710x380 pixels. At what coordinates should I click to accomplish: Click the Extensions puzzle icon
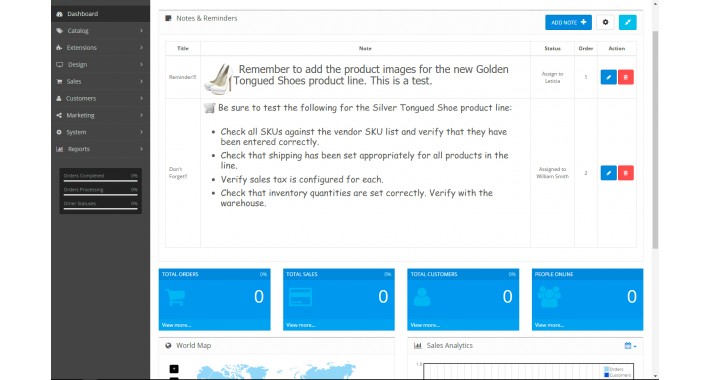click(x=59, y=48)
